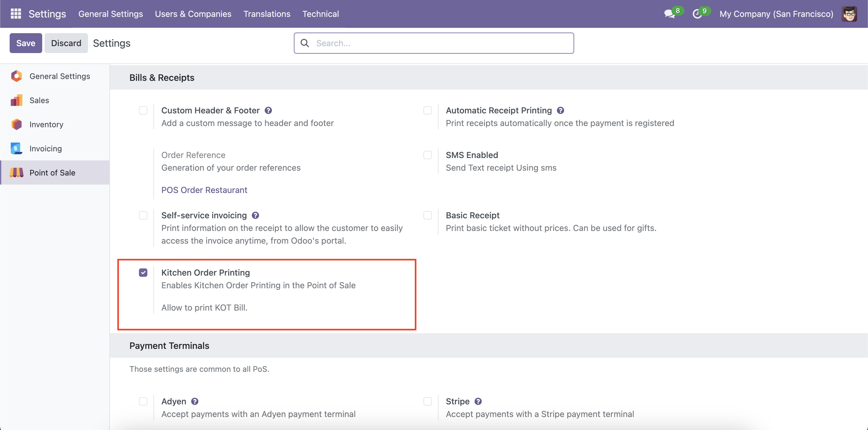868x430 pixels.
Task: Enable the SMS Enabled checkbox
Action: pyautogui.click(x=428, y=155)
